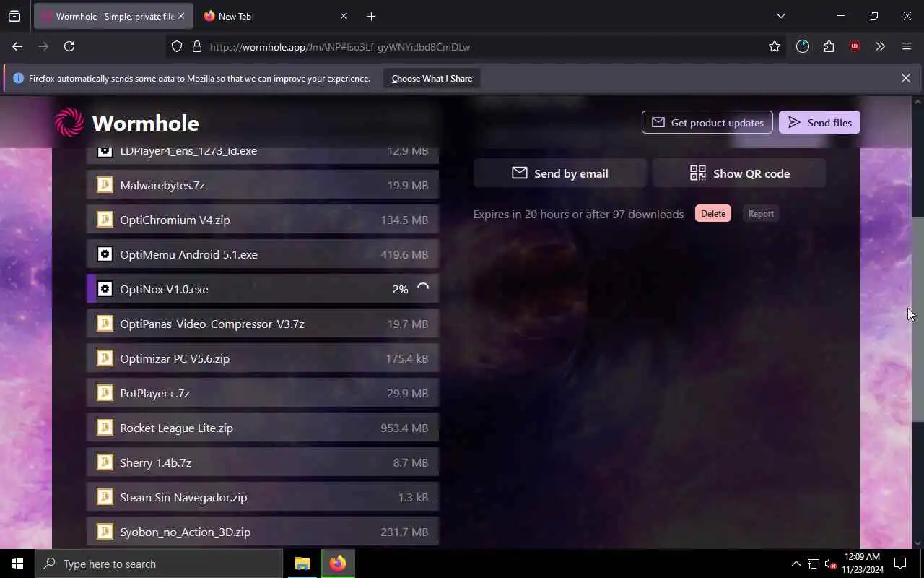The height and width of the screenshot is (578, 924).
Task: Click Show QR code button
Action: (x=739, y=173)
